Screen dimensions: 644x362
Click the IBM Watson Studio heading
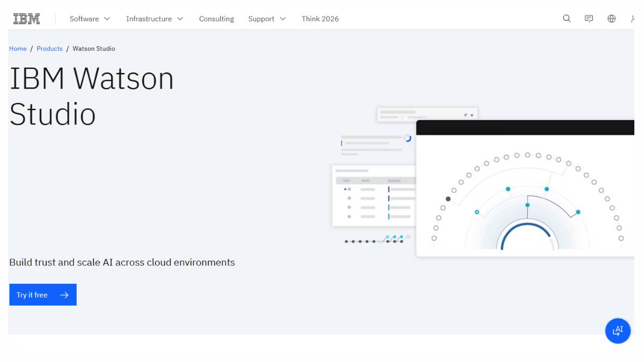92,96
